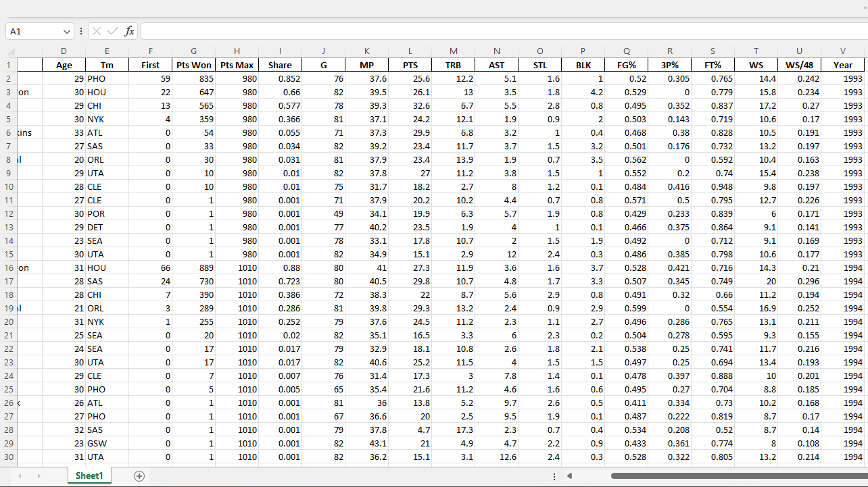Select column header D
The height and width of the screenshot is (487, 868).
tap(64, 51)
